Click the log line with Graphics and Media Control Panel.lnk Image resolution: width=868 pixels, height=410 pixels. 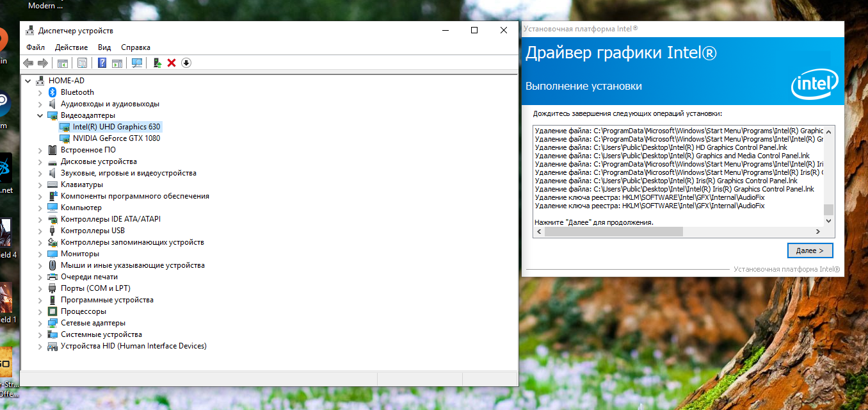(x=672, y=156)
